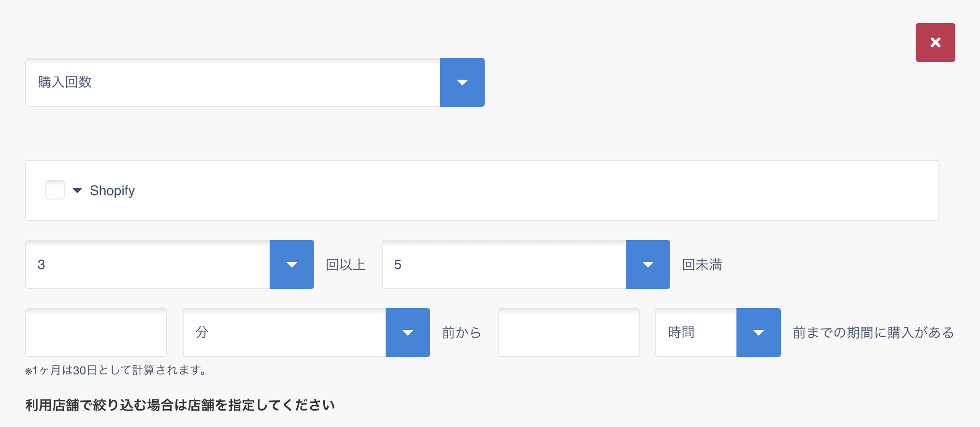
Task: Open the 分 unit dropdown
Action: coord(284,332)
